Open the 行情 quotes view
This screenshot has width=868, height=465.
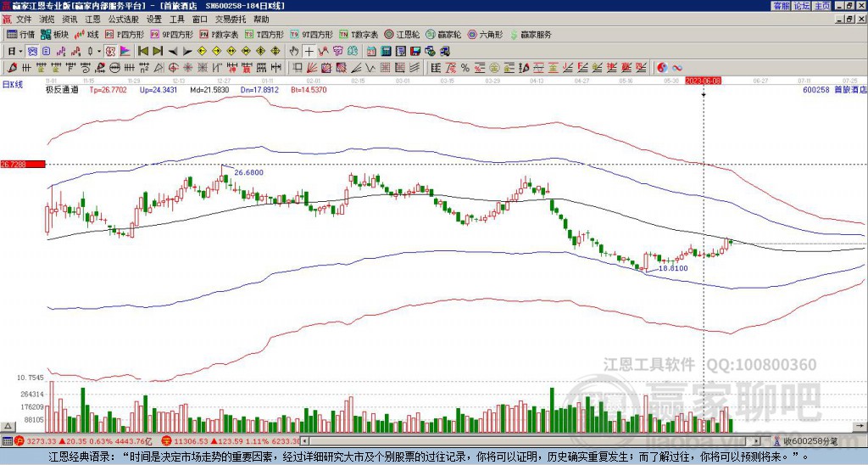(x=20, y=34)
